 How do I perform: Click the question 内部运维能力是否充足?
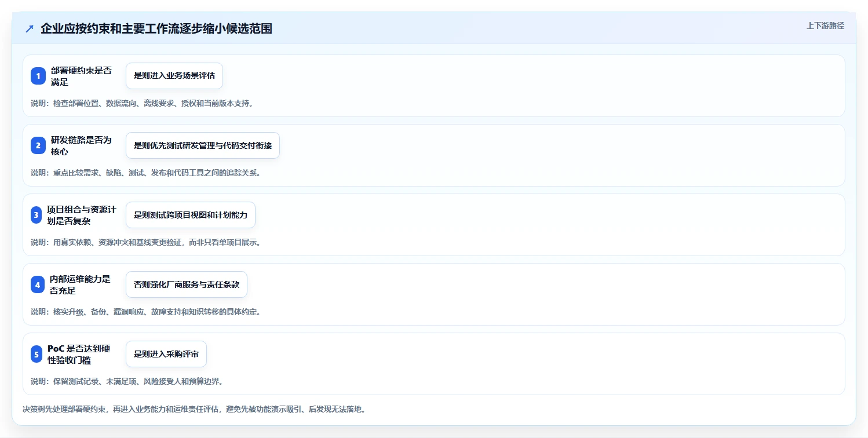[80, 284]
